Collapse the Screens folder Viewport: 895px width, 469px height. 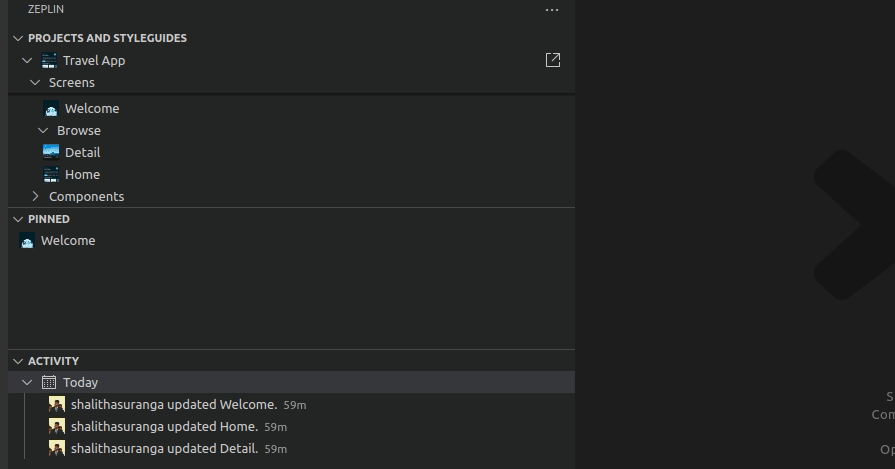tap(35, 83)
